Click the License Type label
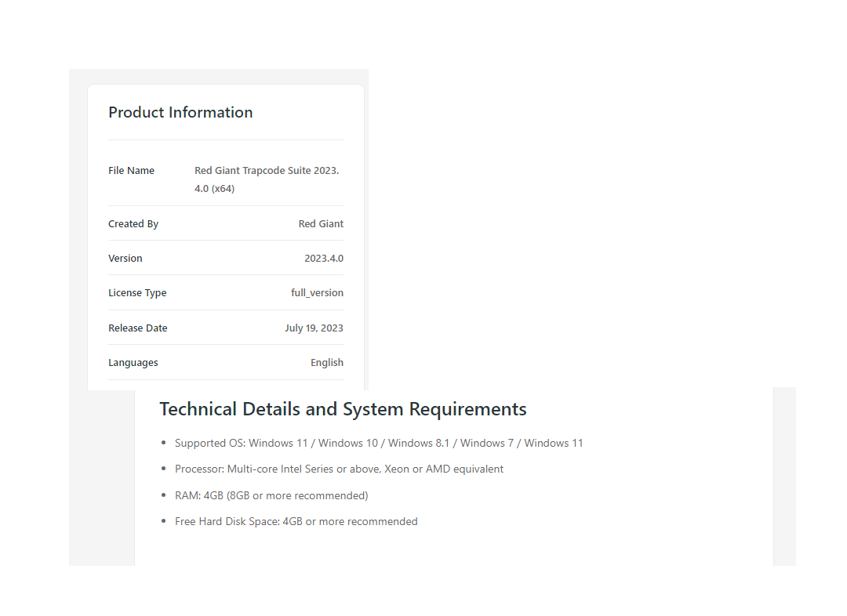847x616 pixels. [137, 293]
